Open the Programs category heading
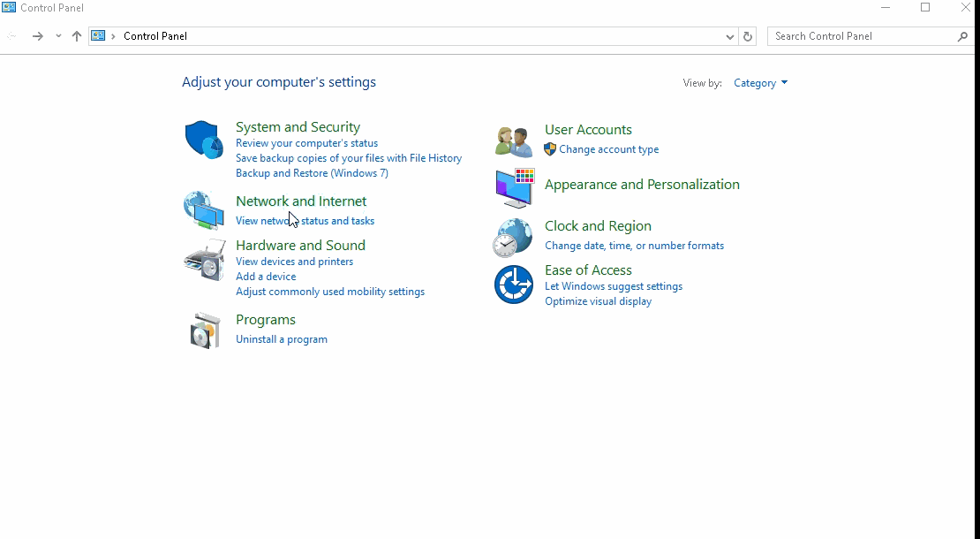 [x=266, y=320]
